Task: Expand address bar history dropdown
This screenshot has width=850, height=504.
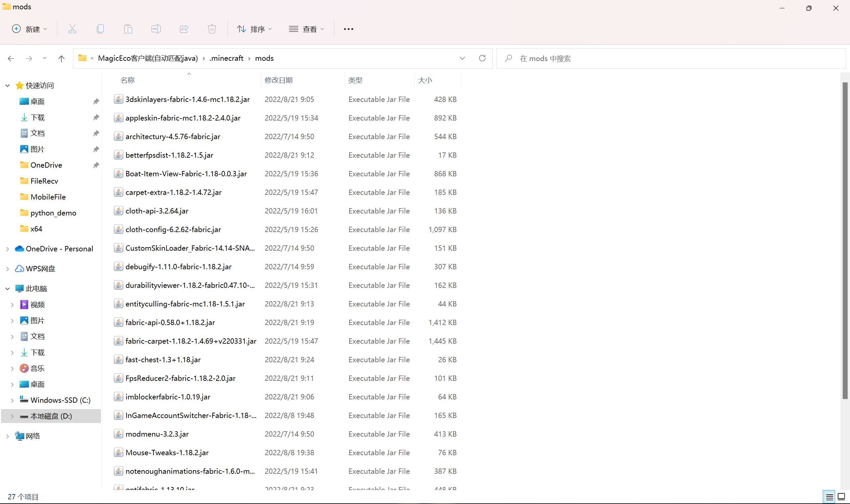Action: (x=462, y=58)
